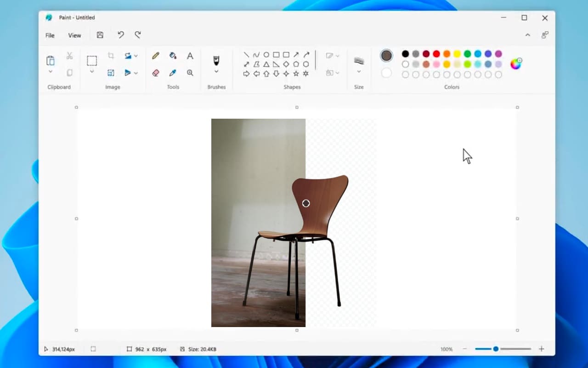Choose the Polygon shape
This screenshot has height=368, width=588.
256,64
